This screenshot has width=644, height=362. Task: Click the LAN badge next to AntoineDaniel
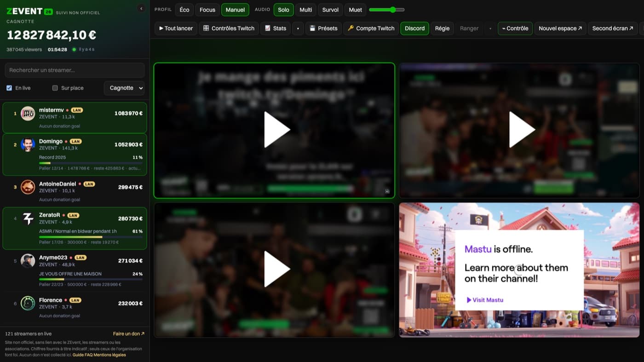(x=89, y=184)
